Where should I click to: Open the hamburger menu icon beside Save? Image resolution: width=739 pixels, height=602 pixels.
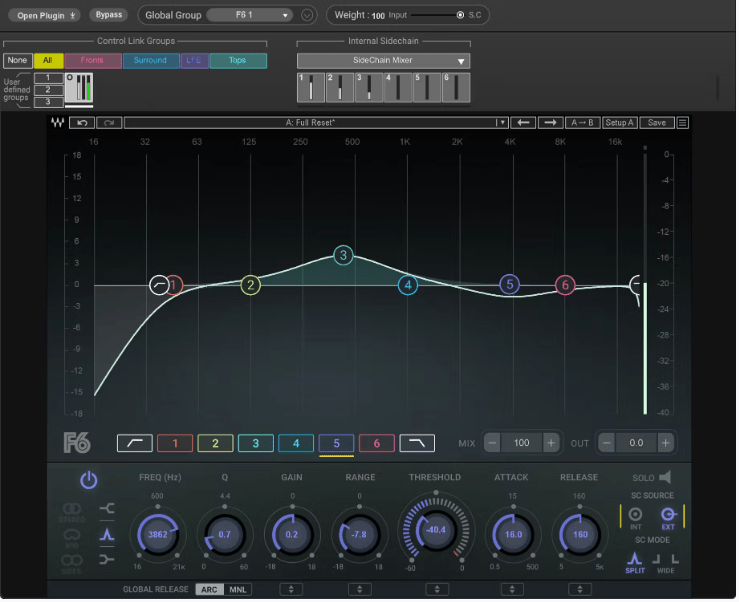[682, 123]
